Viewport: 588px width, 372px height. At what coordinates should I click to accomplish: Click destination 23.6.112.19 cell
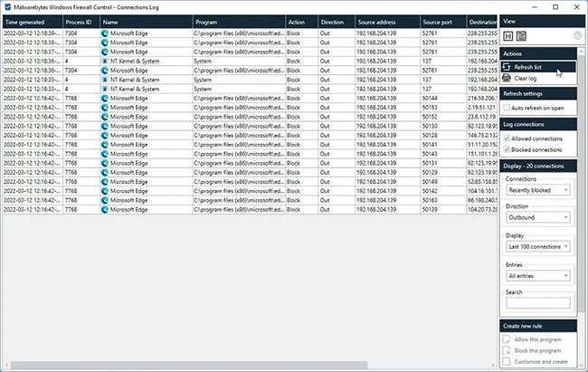tap(482, 117)
